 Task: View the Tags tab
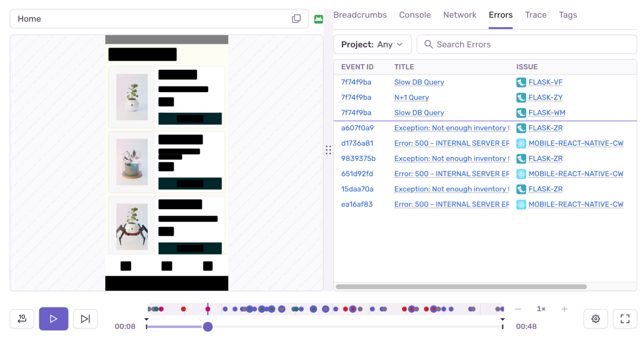pyautogui.click(x=568, y=15)
